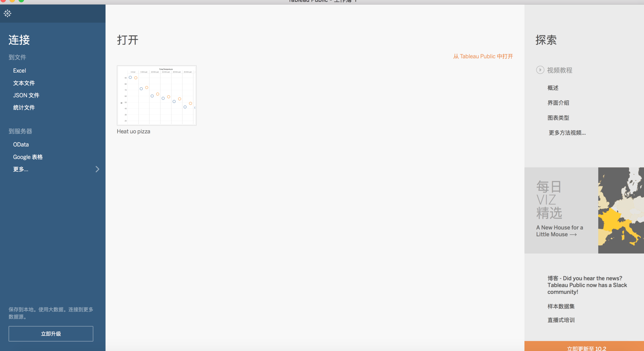
Task: Click the Tableau logo icon top-left
Action: (8, 13)
